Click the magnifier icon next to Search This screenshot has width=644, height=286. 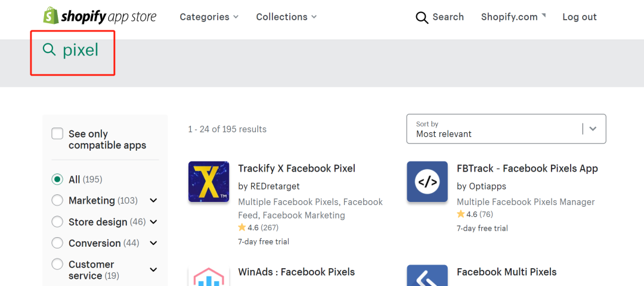coord(422,17)
